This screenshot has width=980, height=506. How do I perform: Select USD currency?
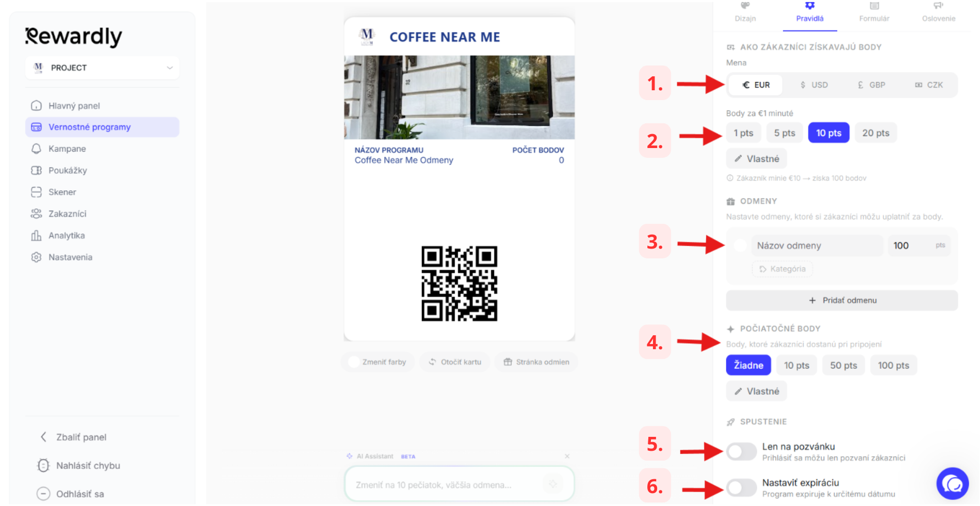814,85
